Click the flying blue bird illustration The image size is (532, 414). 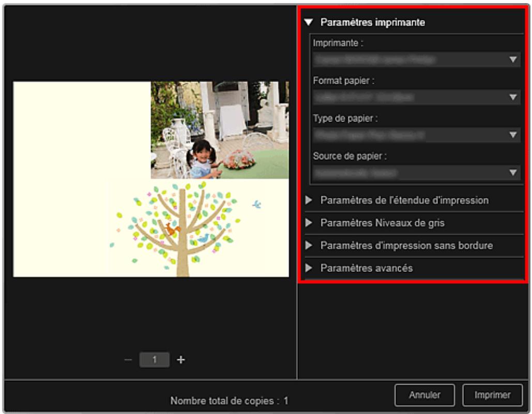tap(256, 205)
